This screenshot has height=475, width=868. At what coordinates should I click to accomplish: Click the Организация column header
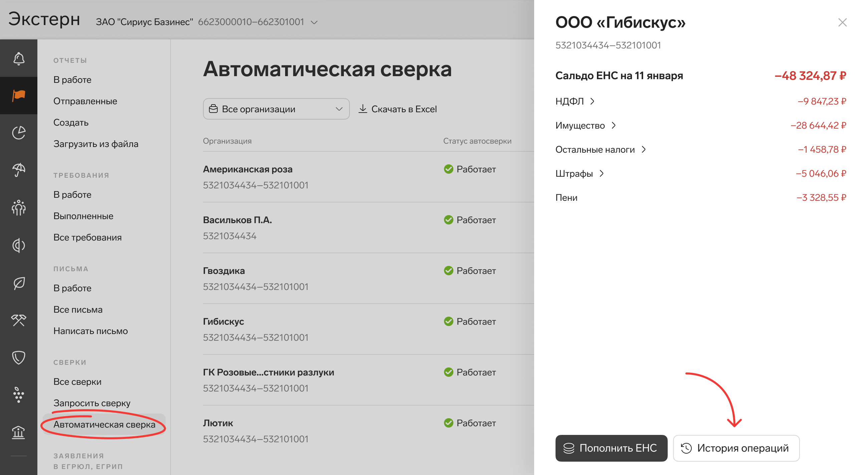click(227, 141)
